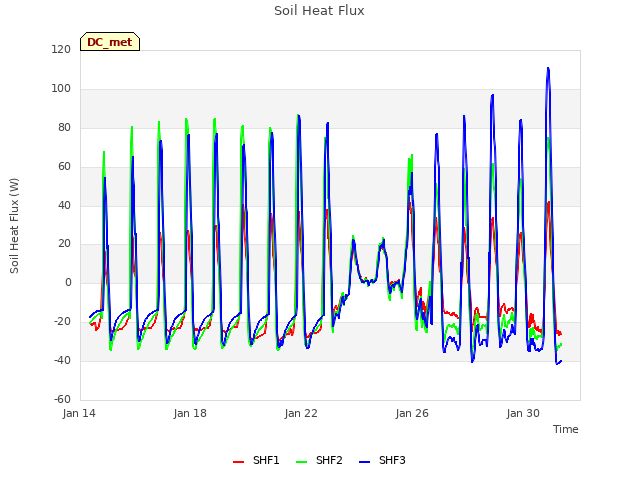Click the 'Jan 14' x-axis label
The width and height of the screenshot is (640, 480).
(x=79, y=413)
